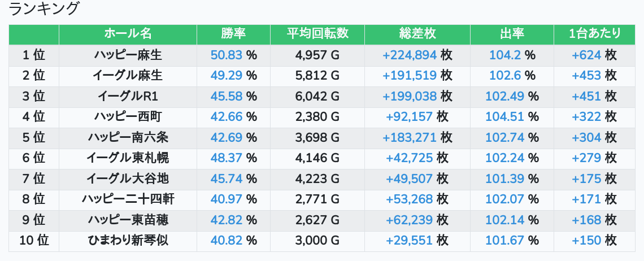Click the ホール名 column header
644x261 pixels.
coord(128,34)
